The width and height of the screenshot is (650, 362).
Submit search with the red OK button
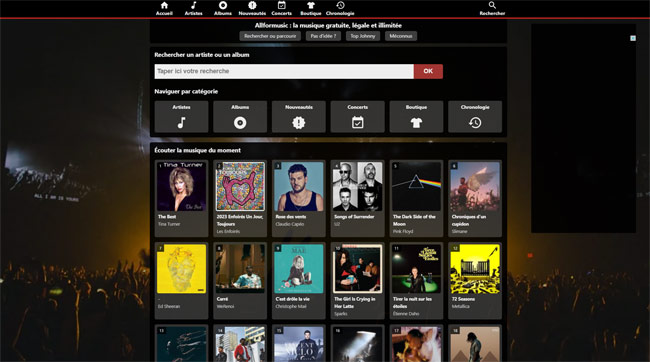coord(428,71)
